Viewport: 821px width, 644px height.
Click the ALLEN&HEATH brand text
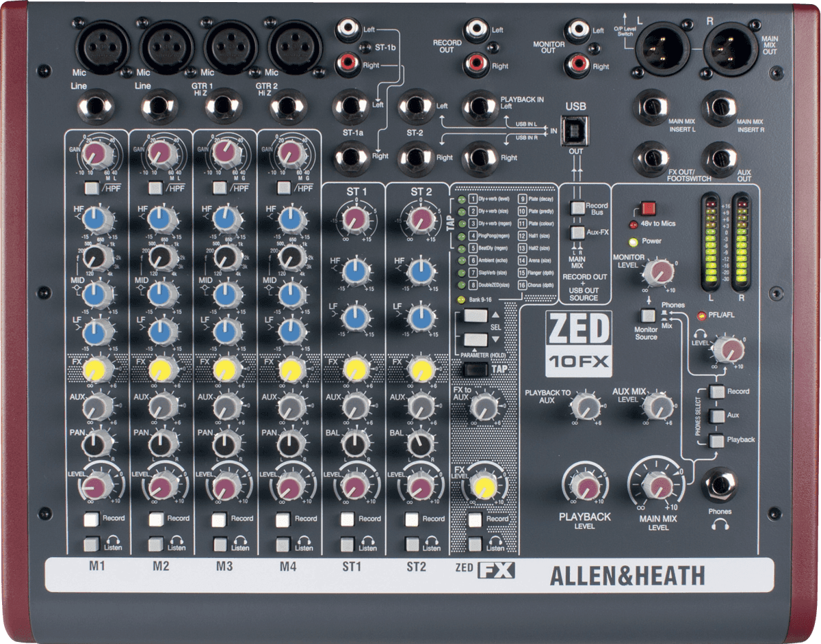click(x=627, y=576)
